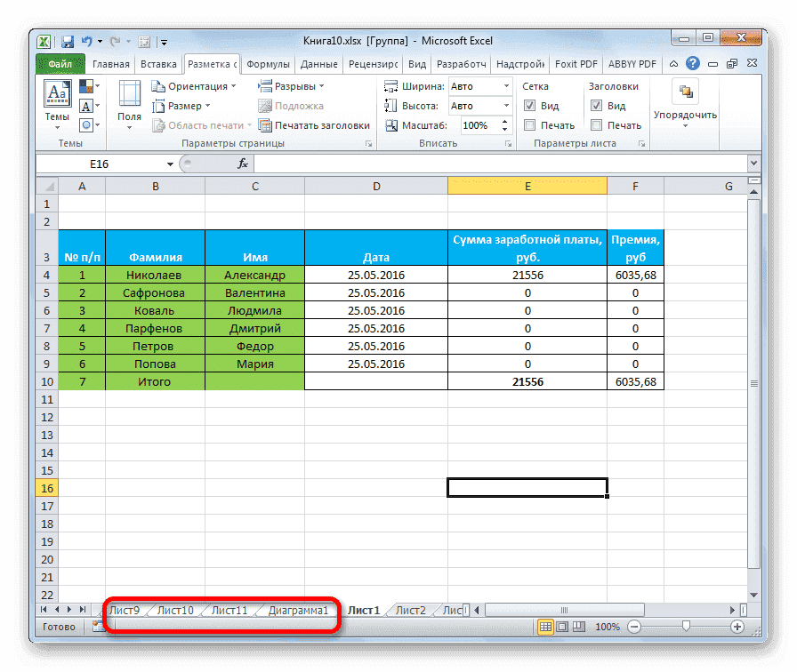
Task: Switch to the Формулы ribbon tab
Action: [x=269, y=63]
